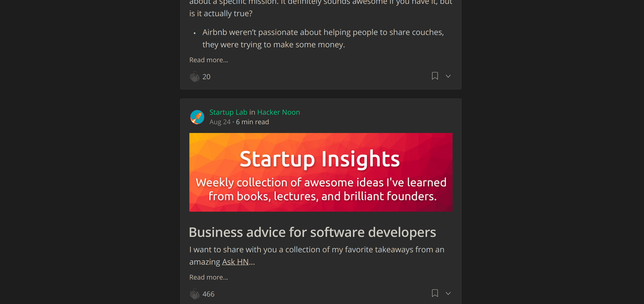
Task: Expand options chevron on the Business advice post
Action: 448,293
